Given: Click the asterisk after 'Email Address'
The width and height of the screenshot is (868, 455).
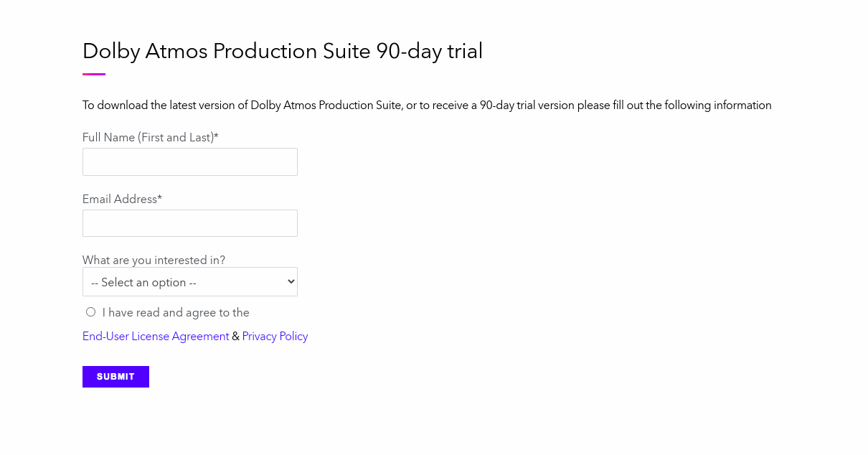Looking at the screenshot, I should coord(160,197).
